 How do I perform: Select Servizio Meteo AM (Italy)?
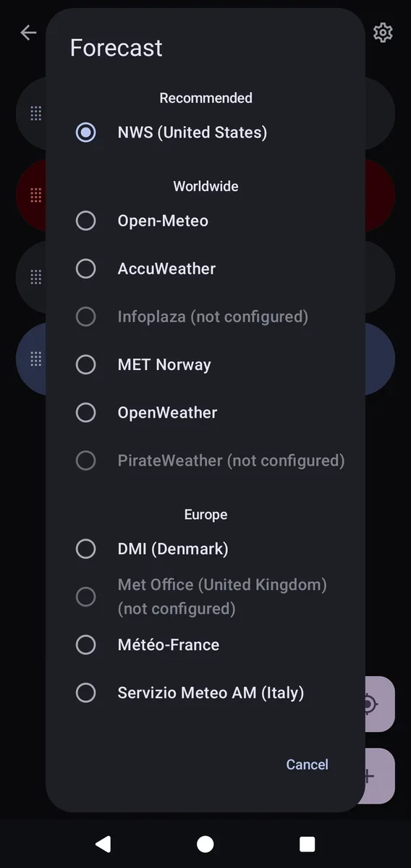(205, 693)
